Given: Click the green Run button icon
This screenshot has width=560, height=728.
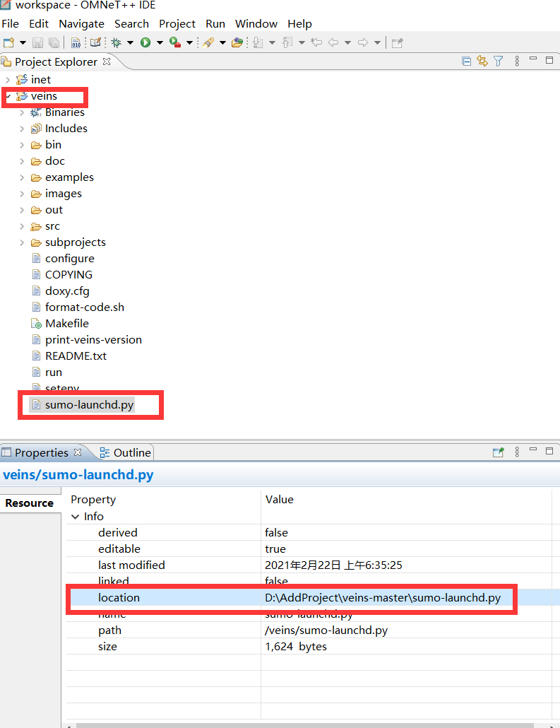Looking at the screenshot, I should tap(145, 42).
